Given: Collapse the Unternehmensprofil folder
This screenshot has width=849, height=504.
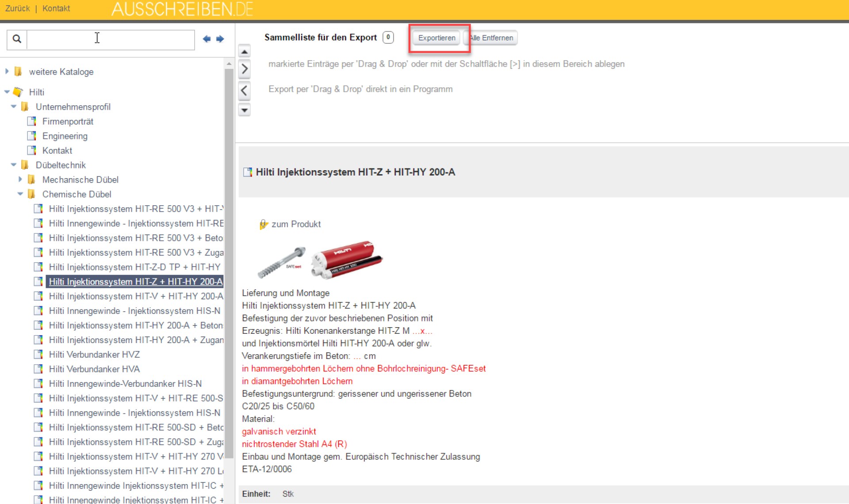Looking at the screenshot, I should coord(13,107).
